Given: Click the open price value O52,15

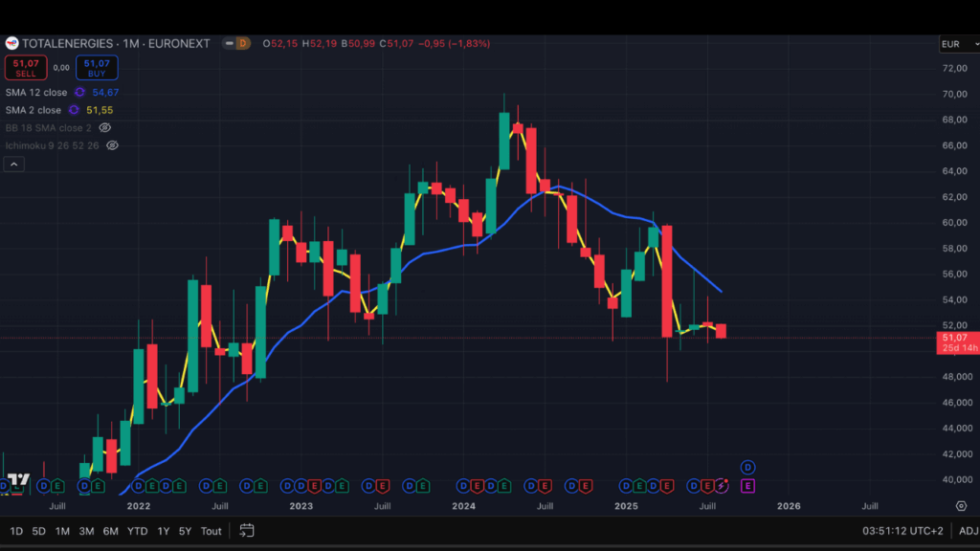Looking at the screenshot, I should [x=280, y=44].
